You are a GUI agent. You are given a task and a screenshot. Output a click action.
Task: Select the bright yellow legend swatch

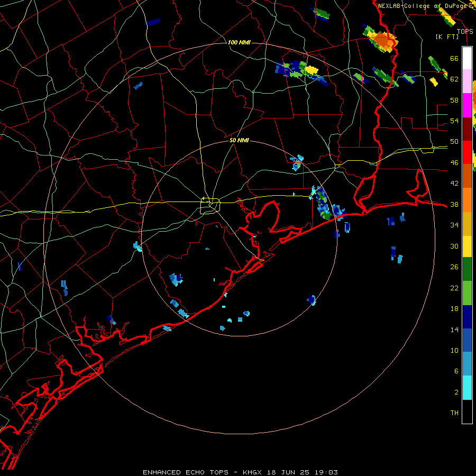[x=467, y=246]
